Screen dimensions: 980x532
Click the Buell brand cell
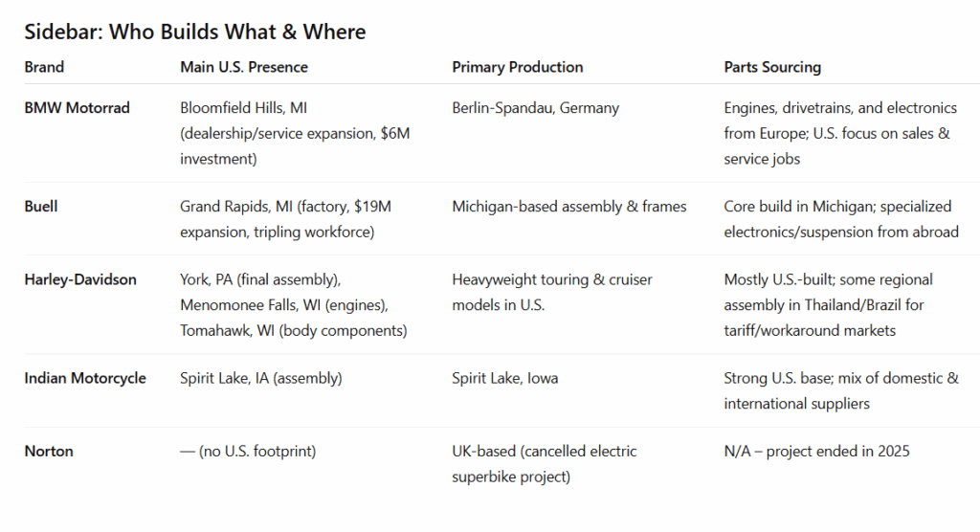pyautogui.click(x=40, y=207)
